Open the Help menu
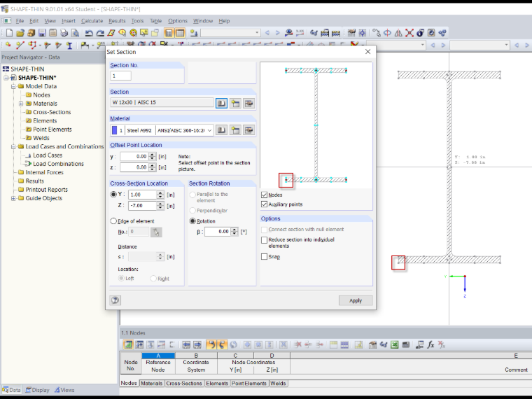This screenshot has width=532, height=399. [x=224, y=21]
